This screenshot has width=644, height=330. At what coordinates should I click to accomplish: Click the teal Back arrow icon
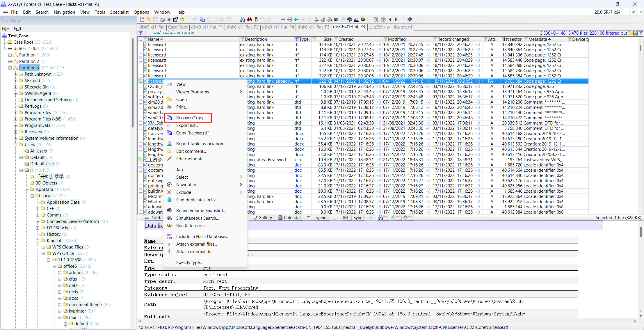296,19
